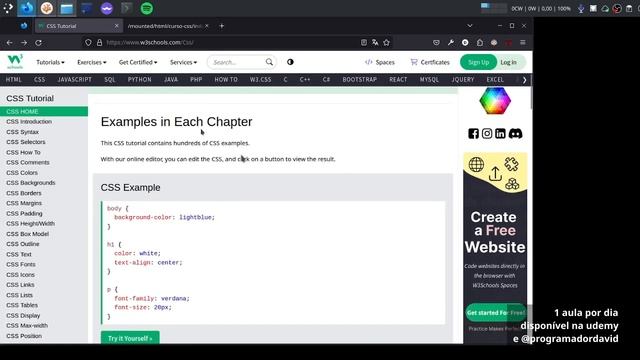The width and height of the screenshot is (640, 360).
Task: Toggle dark mode contrast icon
Action: pyautogui.click(x=290, y=62)
